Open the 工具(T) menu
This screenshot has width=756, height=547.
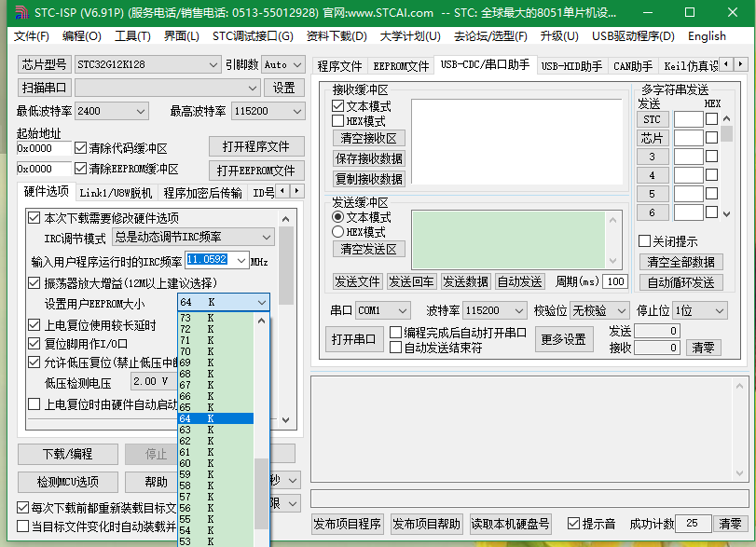pos(132,36)
